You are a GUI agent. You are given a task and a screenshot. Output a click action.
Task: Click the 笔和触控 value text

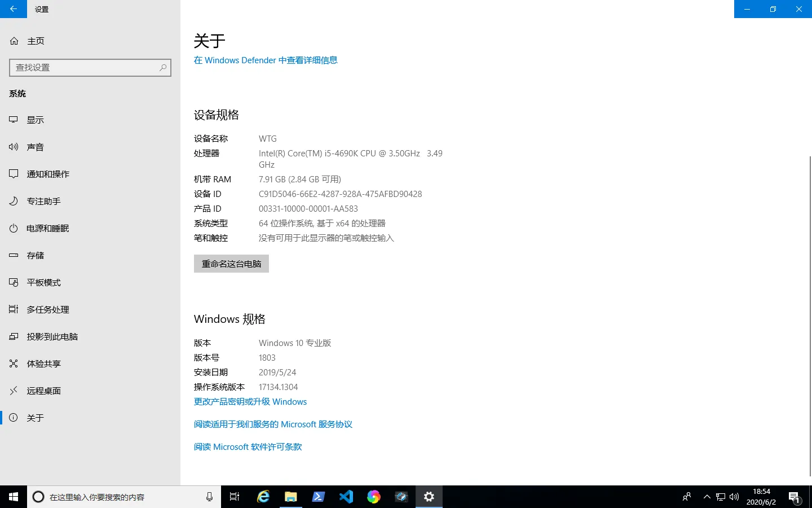point(326,238)
